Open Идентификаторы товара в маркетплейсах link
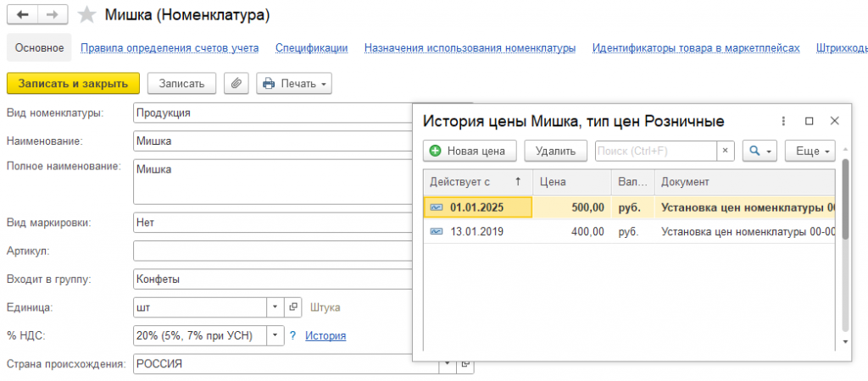 [x=696, y=48]
